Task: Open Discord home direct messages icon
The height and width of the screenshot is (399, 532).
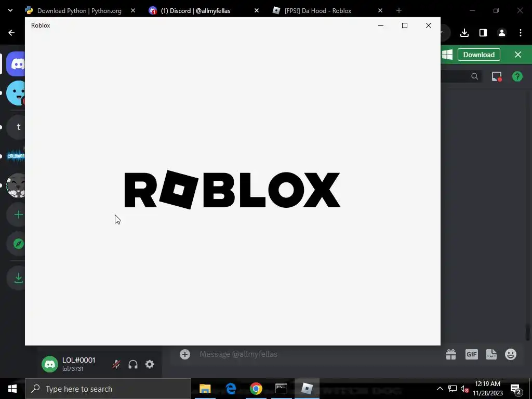Action: pyautogui.click(x=16, y=64)
